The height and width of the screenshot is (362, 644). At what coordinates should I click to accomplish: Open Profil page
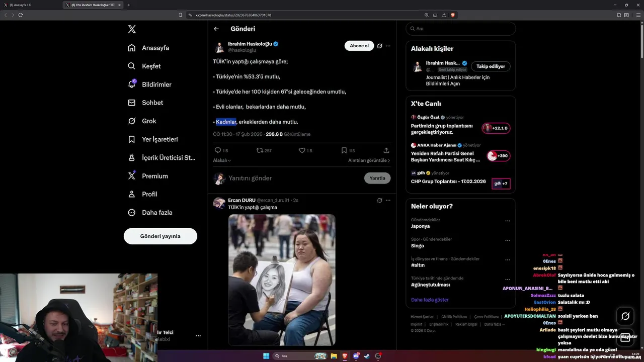tap(142, 194)
